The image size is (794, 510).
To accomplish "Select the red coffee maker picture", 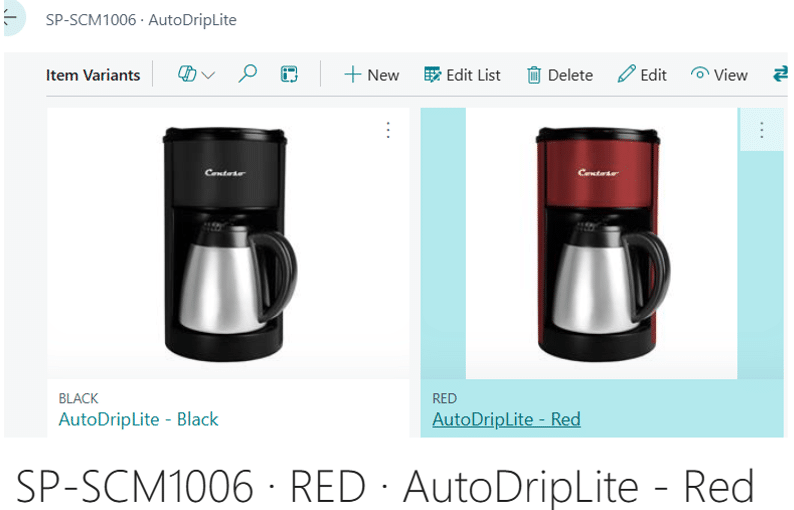I will 601,244.
